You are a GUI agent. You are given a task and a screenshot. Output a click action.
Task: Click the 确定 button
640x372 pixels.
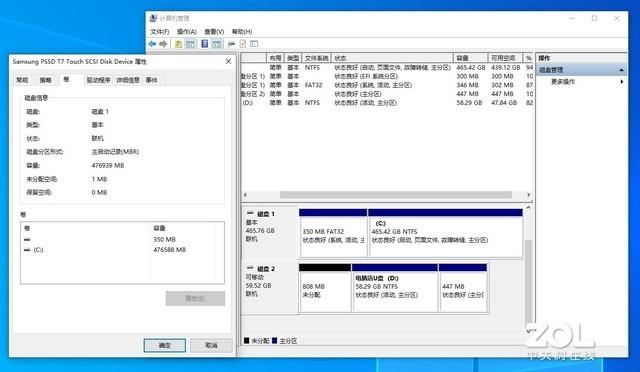pyautogui.click(x=164, y=345)
